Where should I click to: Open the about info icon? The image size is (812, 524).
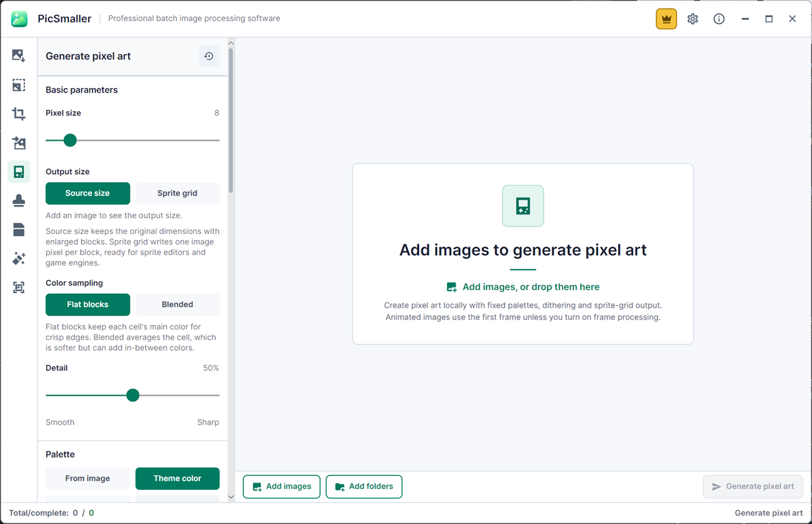pyautogui.click(x=719, y=19)
